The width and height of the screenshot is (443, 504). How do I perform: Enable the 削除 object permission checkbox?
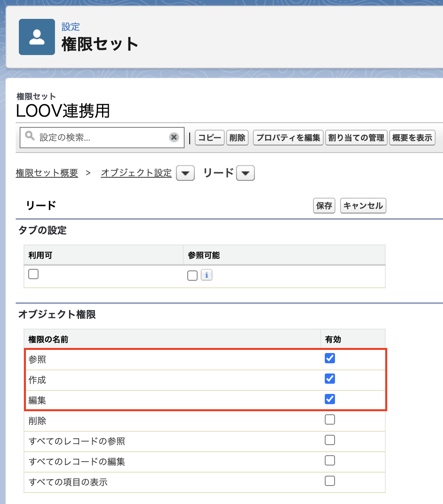[x=330, y=419]
